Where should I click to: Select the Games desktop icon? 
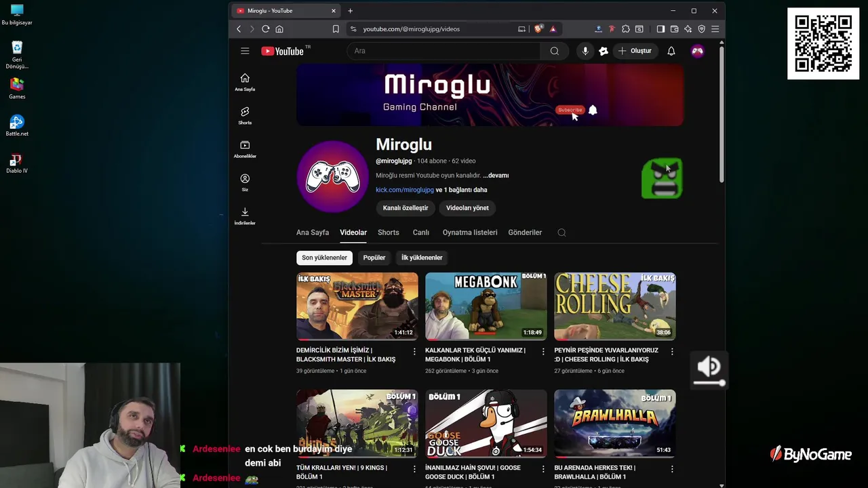point(17,89)
